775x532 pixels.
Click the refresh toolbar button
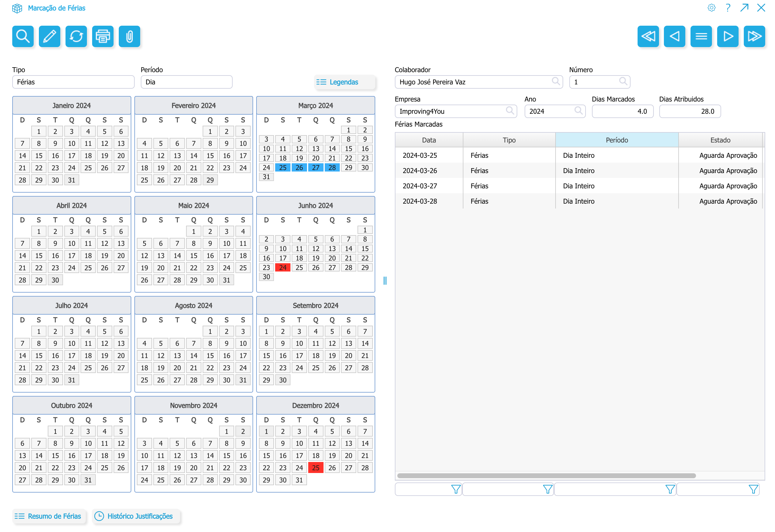click(76, 36)
